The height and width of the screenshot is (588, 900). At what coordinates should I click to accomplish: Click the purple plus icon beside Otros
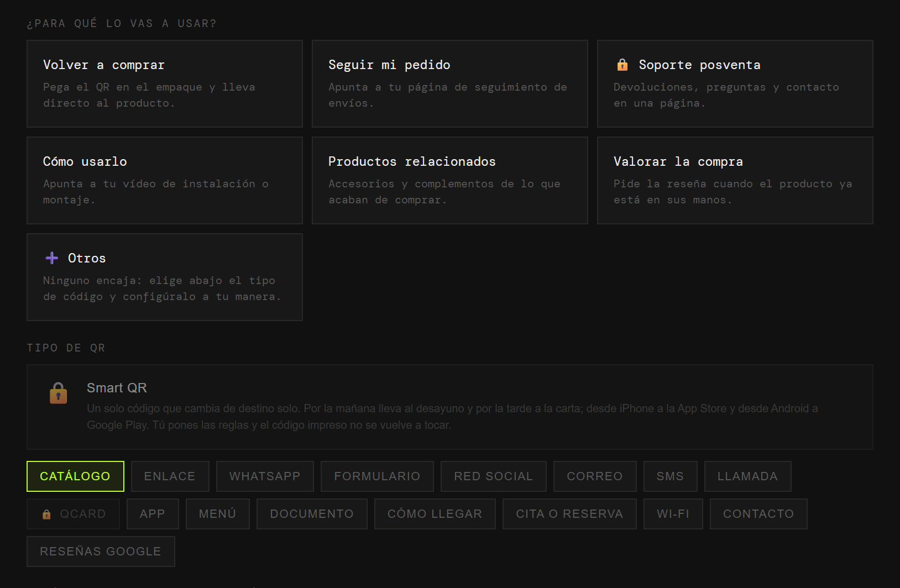[x=52, y=258]
